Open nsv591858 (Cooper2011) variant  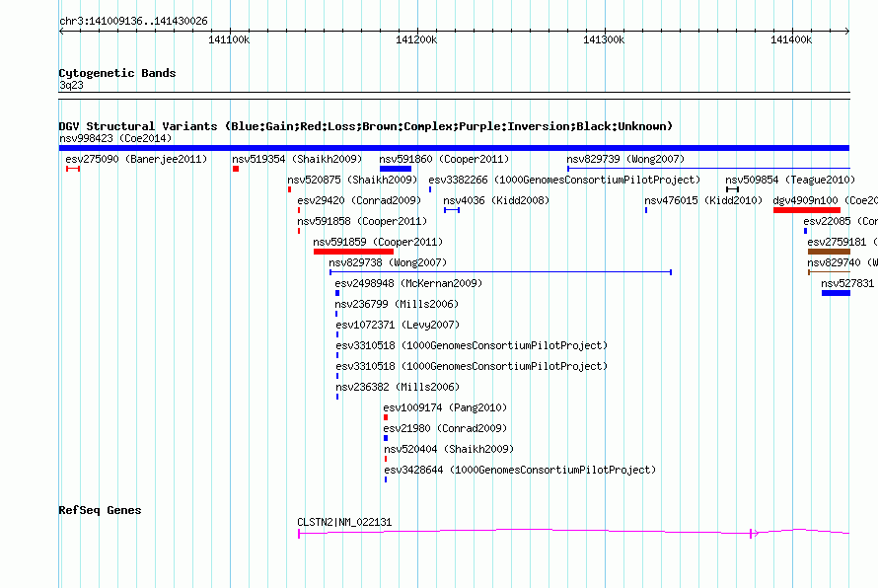[362, 221]
